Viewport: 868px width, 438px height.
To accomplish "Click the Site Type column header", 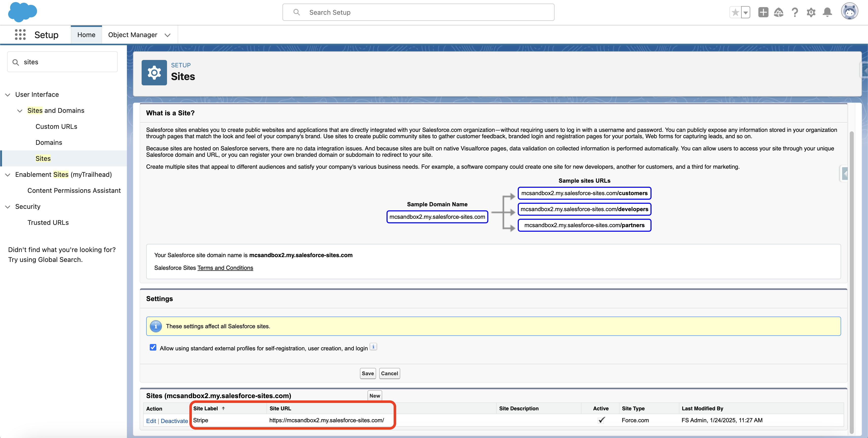I will pos(633,408).
